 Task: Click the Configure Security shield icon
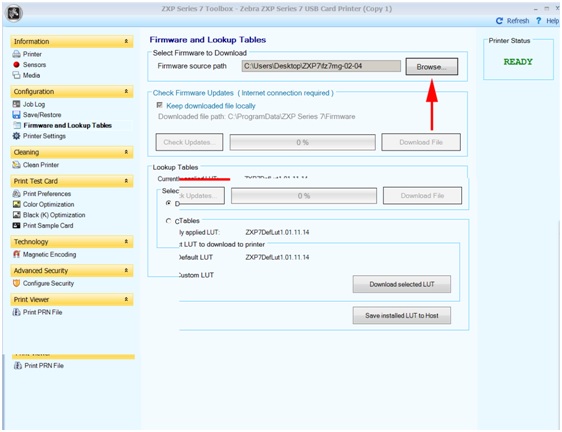click(16, 284)
